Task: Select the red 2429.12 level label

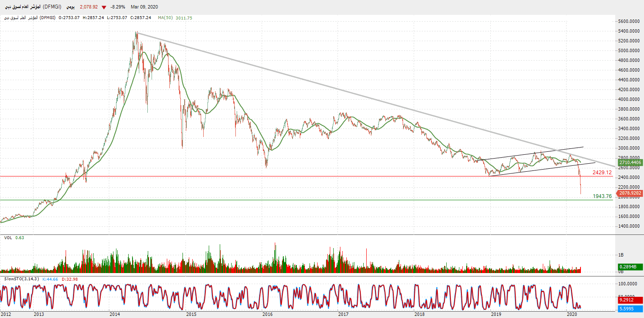Action: pyautogui.click(x=602, y=173)
